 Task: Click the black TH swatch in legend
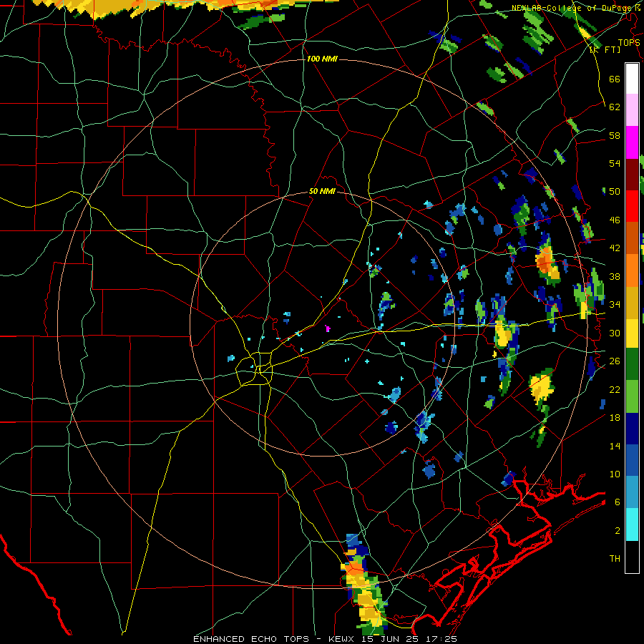(x=632, y=557)
